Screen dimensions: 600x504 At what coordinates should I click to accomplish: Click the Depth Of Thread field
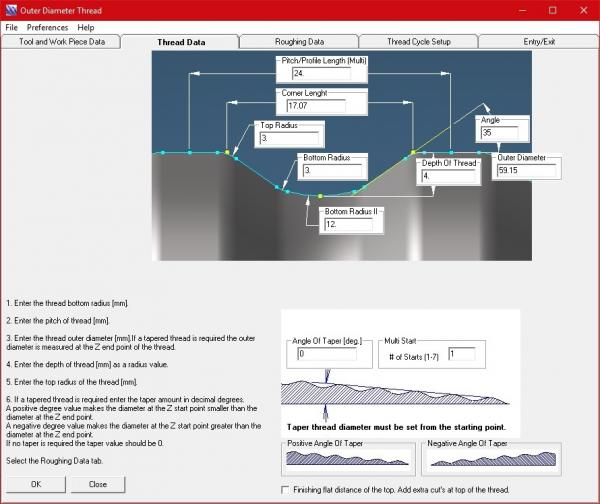click(438, 176)
